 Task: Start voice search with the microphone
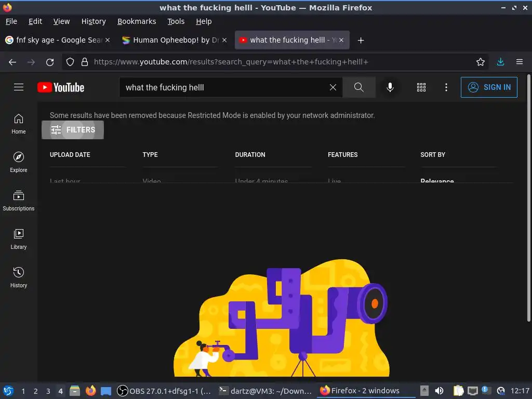coord(390,87)
